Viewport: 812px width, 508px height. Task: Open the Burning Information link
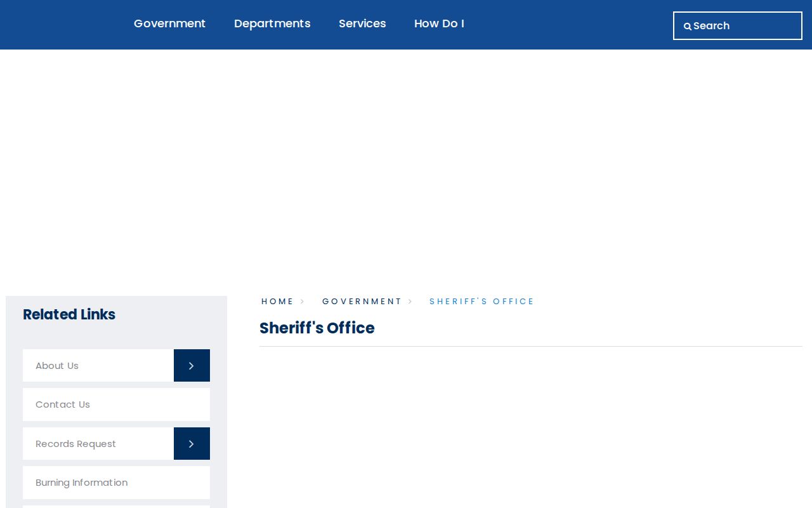(116, 483)
